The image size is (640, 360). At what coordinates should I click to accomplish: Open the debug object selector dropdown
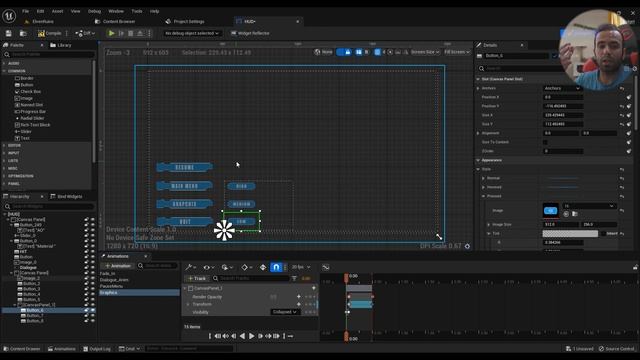click(x=192, y=33)
